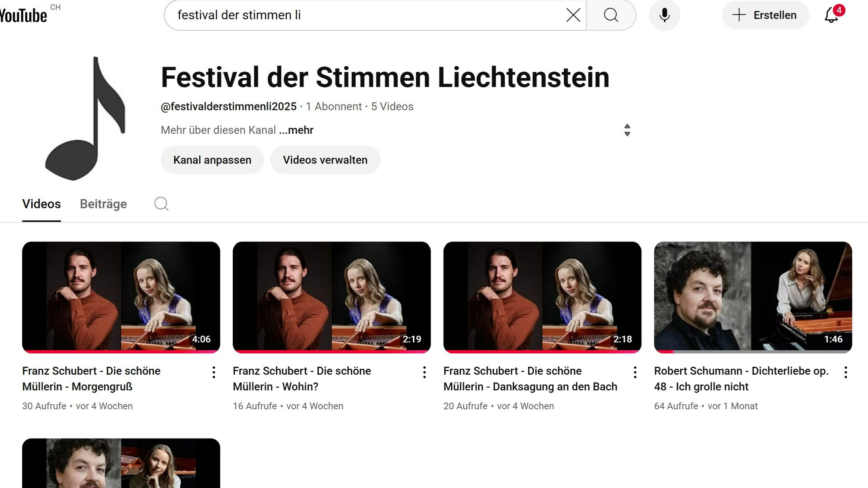Search within channel using the magnifier icon
This screenshot has width=868, height=488.
(x=161, y=204)
